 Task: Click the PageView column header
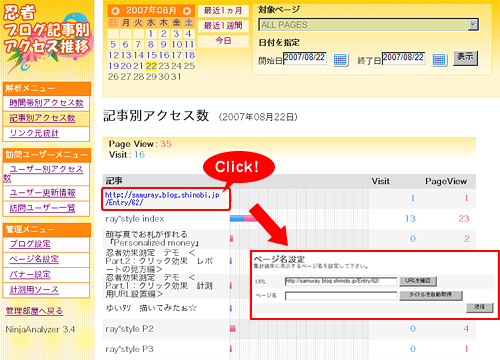[446, 181]
